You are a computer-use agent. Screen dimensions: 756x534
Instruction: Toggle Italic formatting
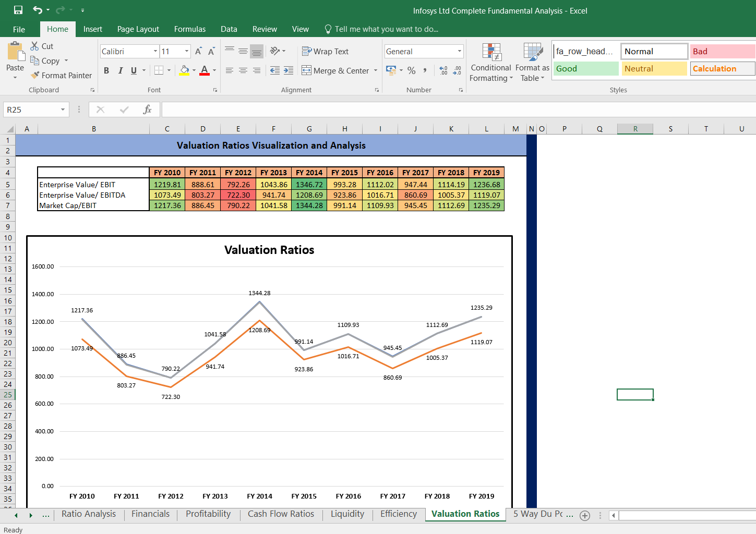(x=121, y=70)
